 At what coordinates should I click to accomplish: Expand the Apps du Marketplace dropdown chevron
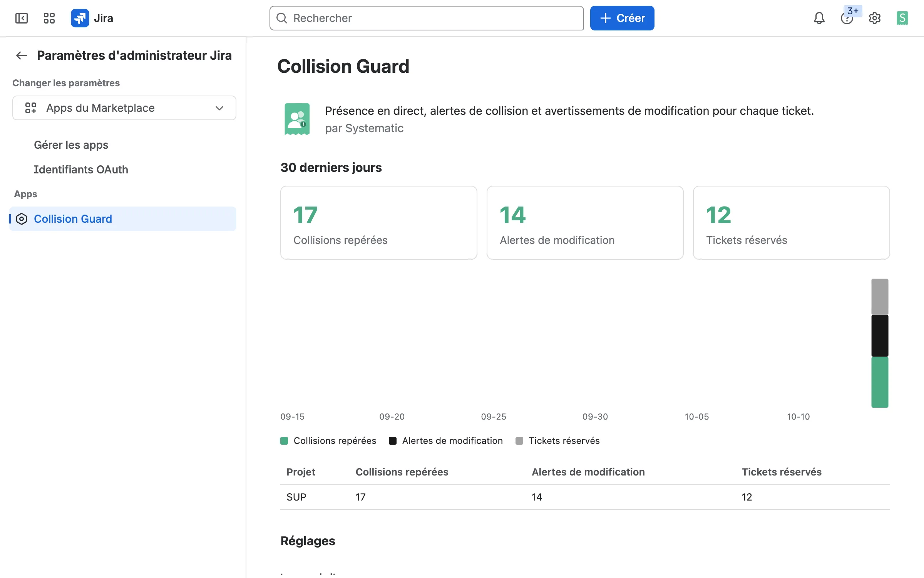pos(219,108)
